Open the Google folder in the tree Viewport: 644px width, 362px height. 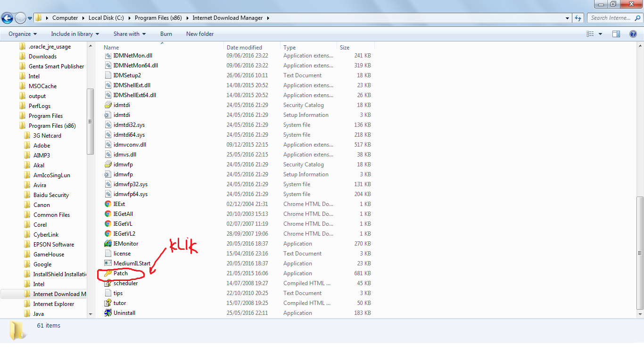click(42, 264)
